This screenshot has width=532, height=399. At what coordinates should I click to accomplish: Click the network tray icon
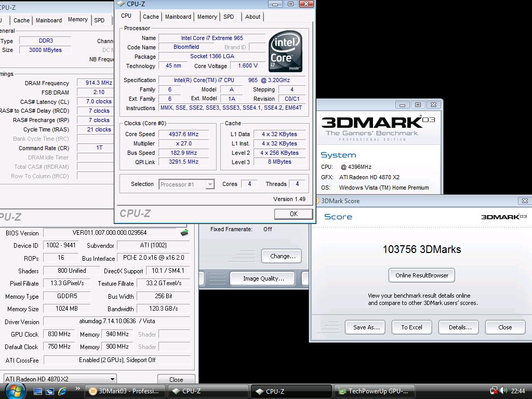pos(494,391)
